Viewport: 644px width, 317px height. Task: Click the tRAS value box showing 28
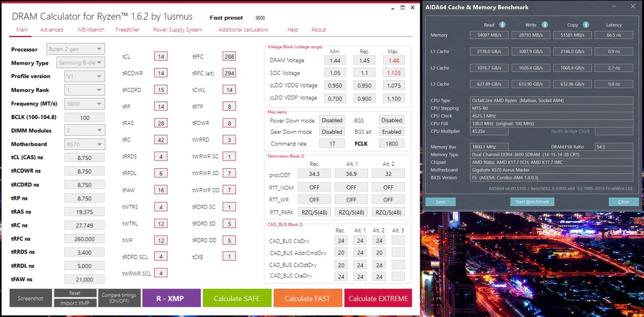[x=161, y=123]
